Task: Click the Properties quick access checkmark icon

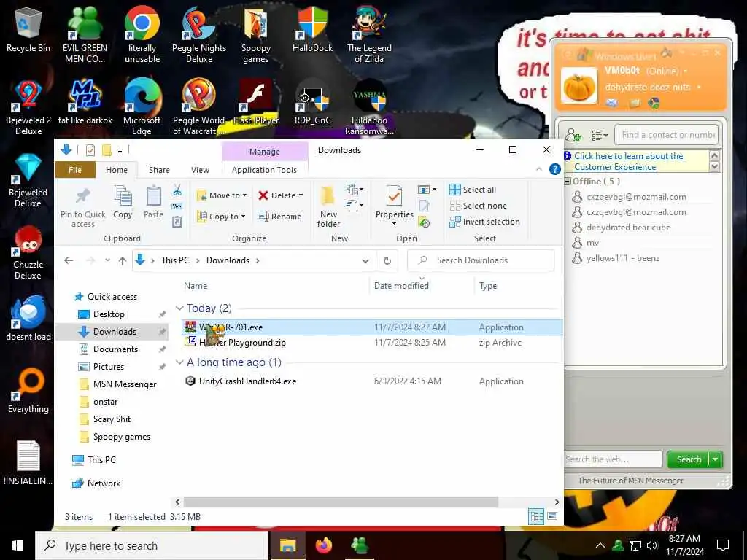Action: pos(90,150)
